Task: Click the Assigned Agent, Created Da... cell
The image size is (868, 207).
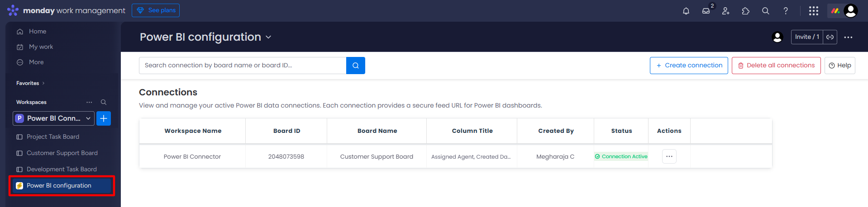Action: (471, 157)
